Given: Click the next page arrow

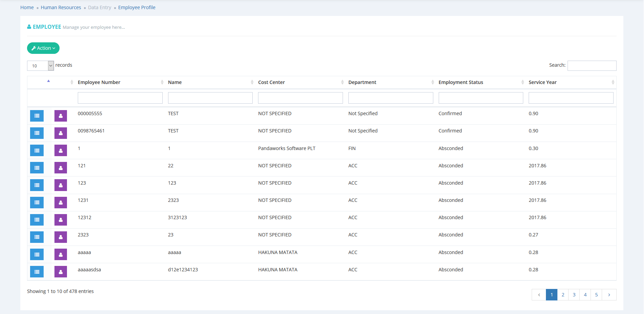Looking at the screenshot, I should (x=609, y=295).
